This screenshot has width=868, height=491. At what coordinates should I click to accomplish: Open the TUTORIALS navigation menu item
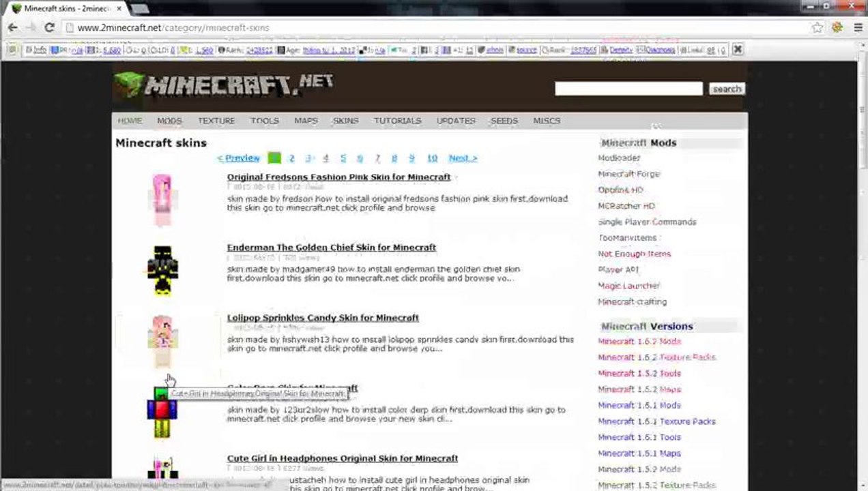397,121
